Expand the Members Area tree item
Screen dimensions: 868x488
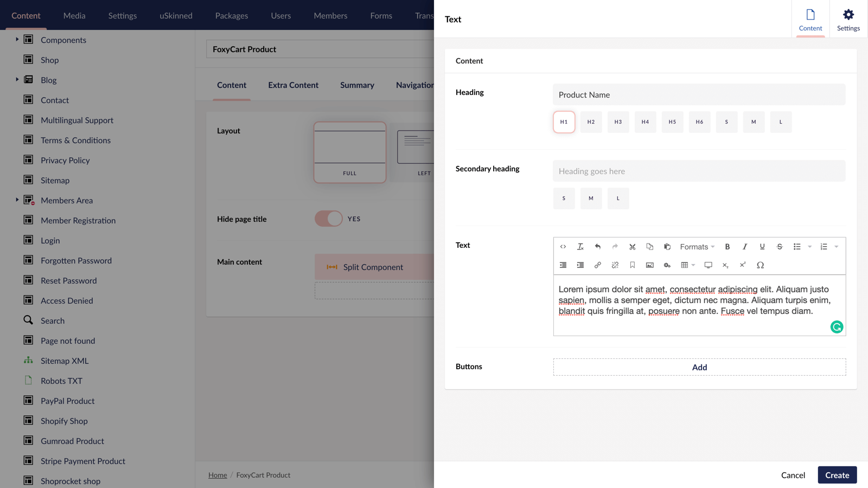coord(17,200)
